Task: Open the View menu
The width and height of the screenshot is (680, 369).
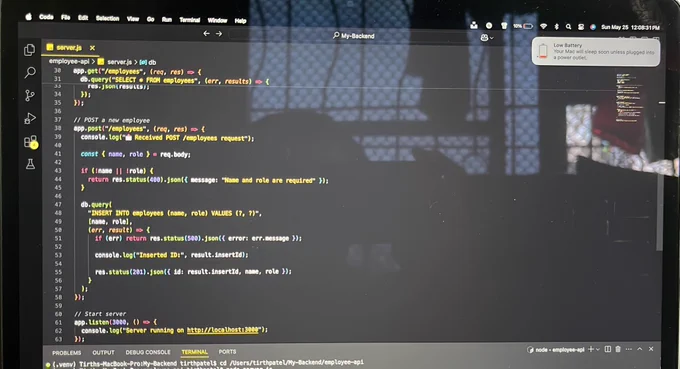Action: point(133,19)
